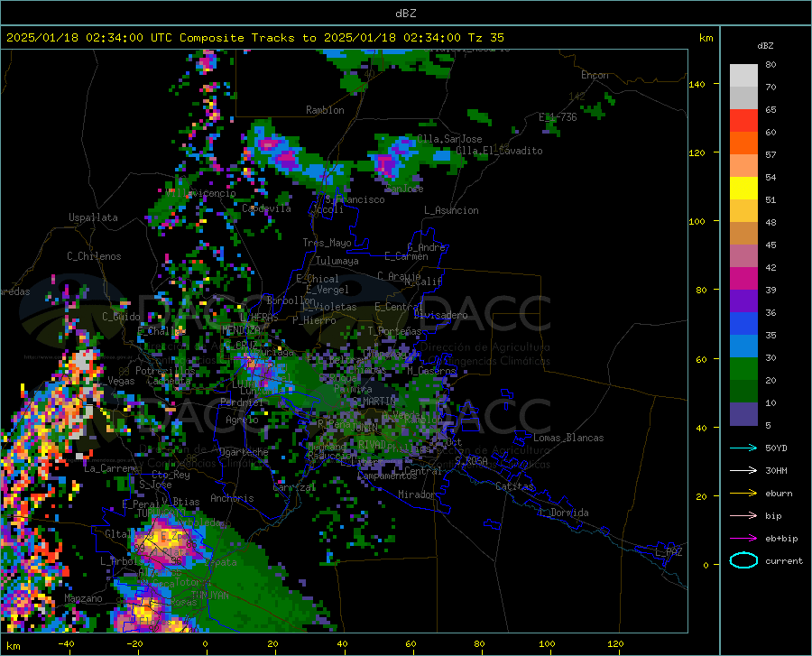Select the 5 dBZ dark purple swatch
Screen dimensions: 812x656
coord(743,414)
